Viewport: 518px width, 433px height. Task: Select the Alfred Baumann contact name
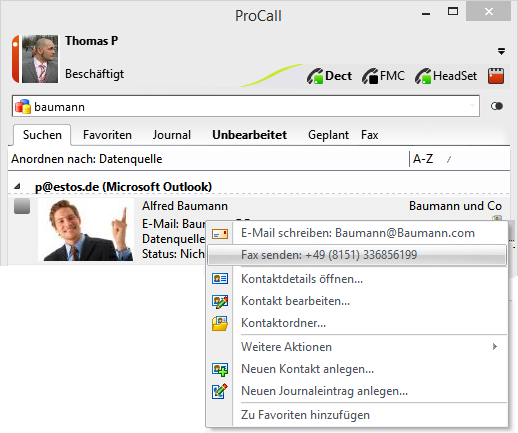(185, 206)
